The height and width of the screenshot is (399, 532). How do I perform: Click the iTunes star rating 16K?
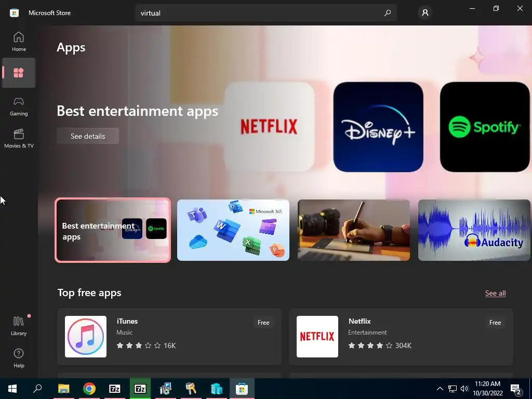tap(146, 345)
